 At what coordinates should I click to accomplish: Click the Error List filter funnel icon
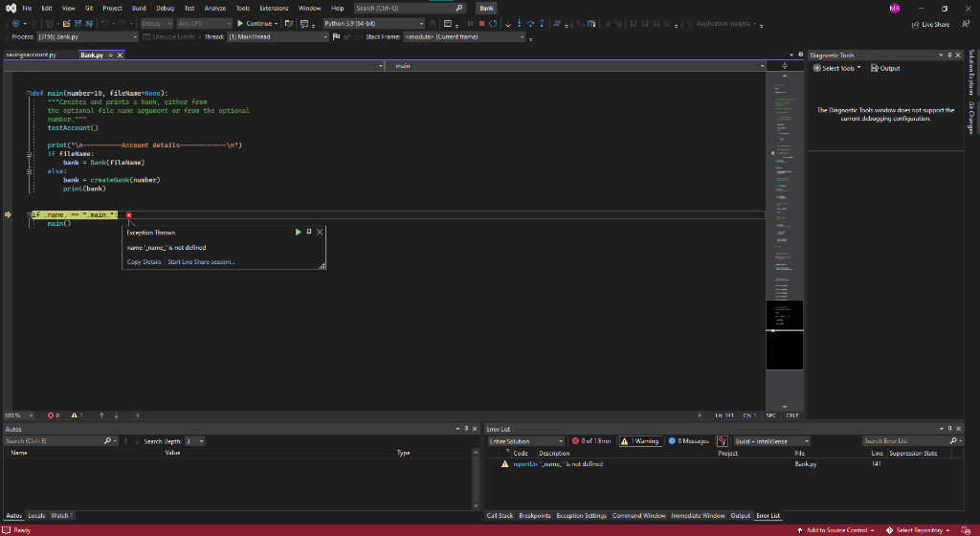click(x=723, y=441)
